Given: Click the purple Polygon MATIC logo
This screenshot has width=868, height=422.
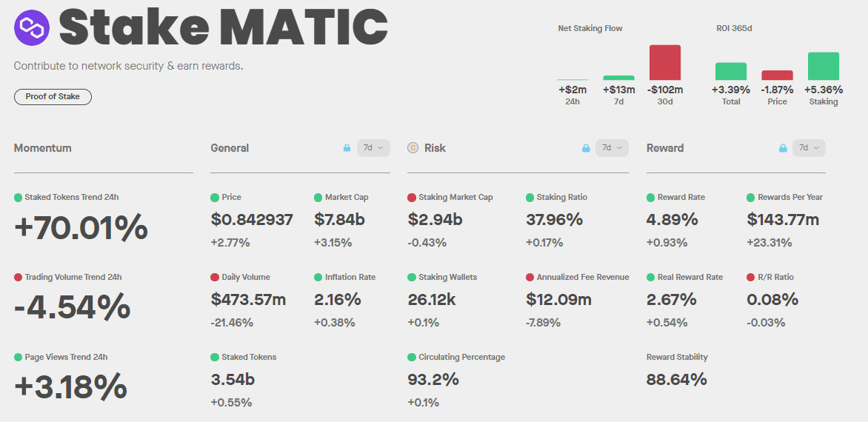Looking at the screenshot, I should click(31, 27).
